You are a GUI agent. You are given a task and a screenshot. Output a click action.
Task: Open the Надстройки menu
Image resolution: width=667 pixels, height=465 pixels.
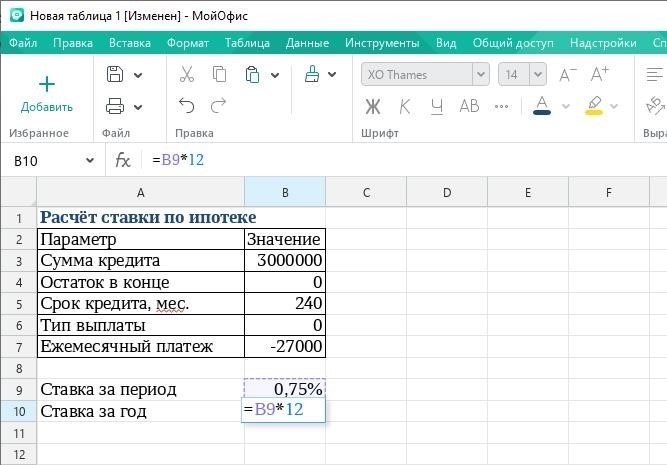(603, 43)
